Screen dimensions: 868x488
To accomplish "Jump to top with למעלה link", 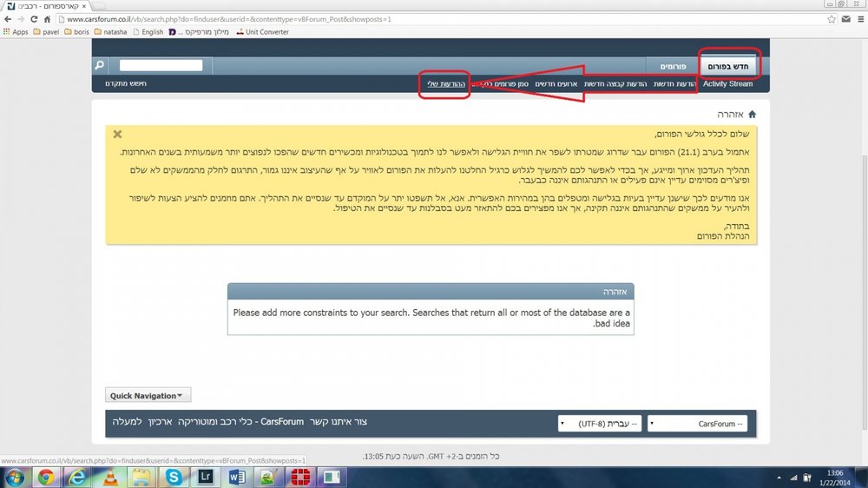I will coord(127,421).
